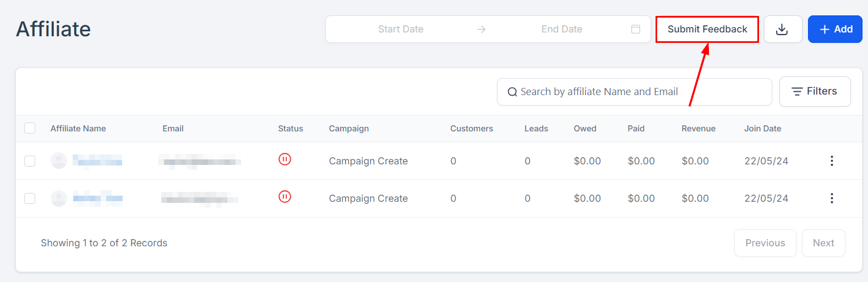The height and width of the screenshot is (282, 868).
Task: Click first affiliate's avatar icon
Action: click(x=59, y=161)
